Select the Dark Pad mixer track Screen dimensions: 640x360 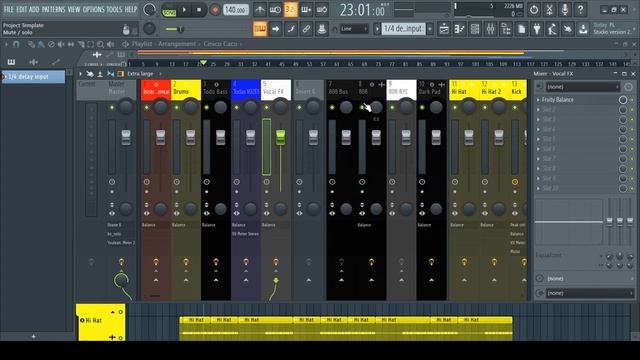[431, 90]
